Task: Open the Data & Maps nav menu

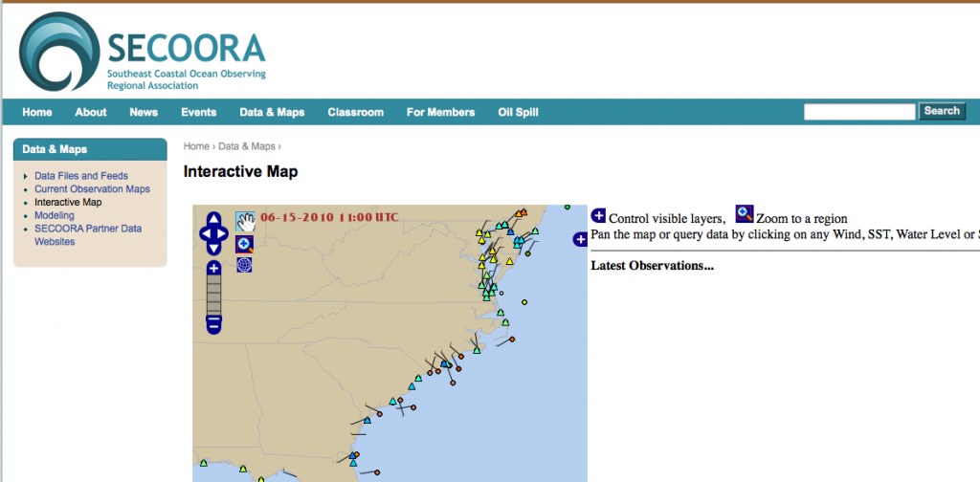Action: pyautogui.click(x=272, y=113)
